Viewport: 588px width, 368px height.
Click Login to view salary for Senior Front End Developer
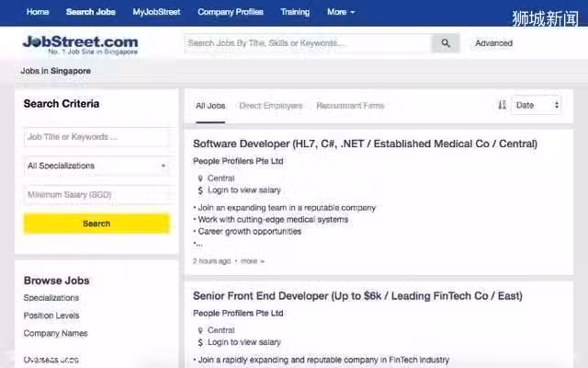tap(244, 342)
